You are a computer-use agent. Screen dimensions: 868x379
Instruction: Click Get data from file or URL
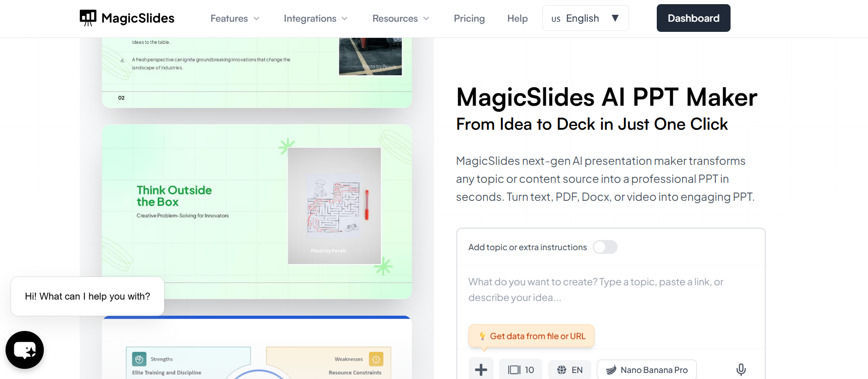[x=531, y=336]
